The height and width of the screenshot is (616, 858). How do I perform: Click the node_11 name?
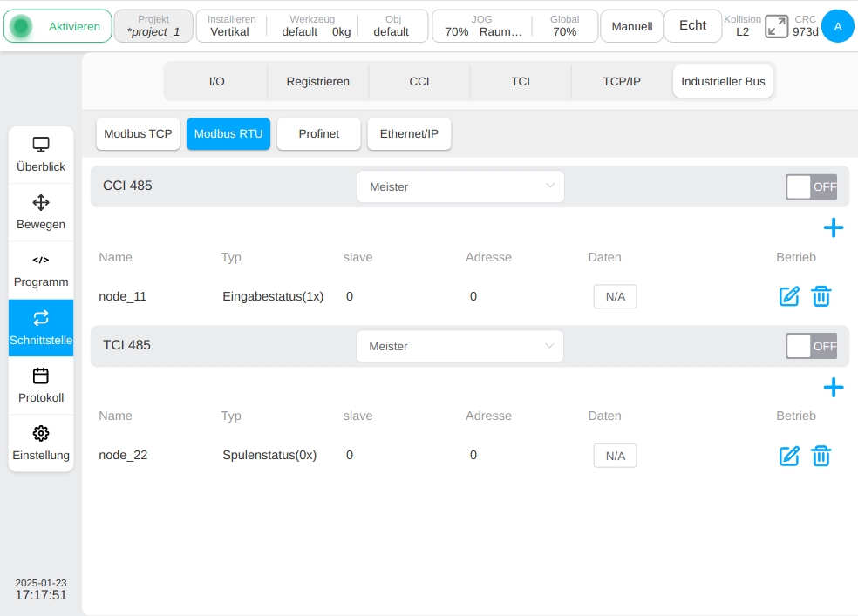click(x=123, y=297)
